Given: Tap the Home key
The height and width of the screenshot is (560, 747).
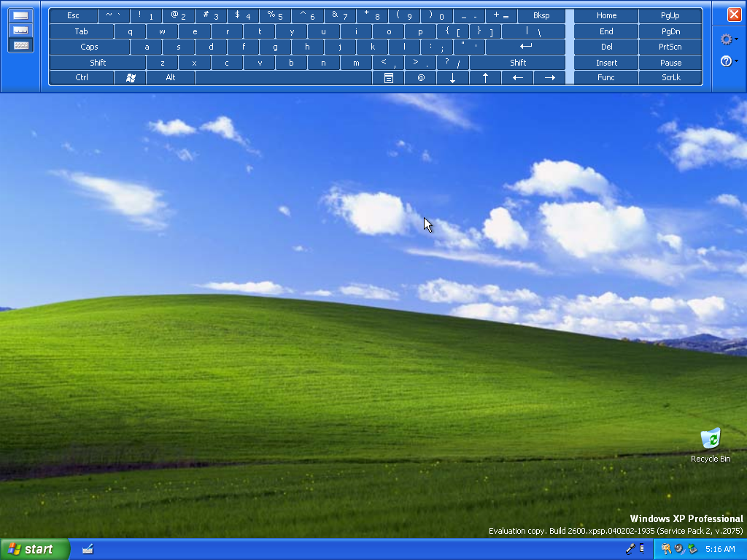Looking at the screenshot, I should point(606,16).
